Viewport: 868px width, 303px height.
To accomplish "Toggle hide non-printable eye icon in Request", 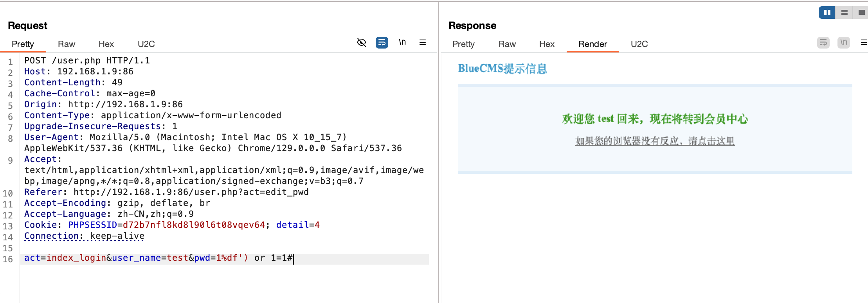I will coord(362,42).
